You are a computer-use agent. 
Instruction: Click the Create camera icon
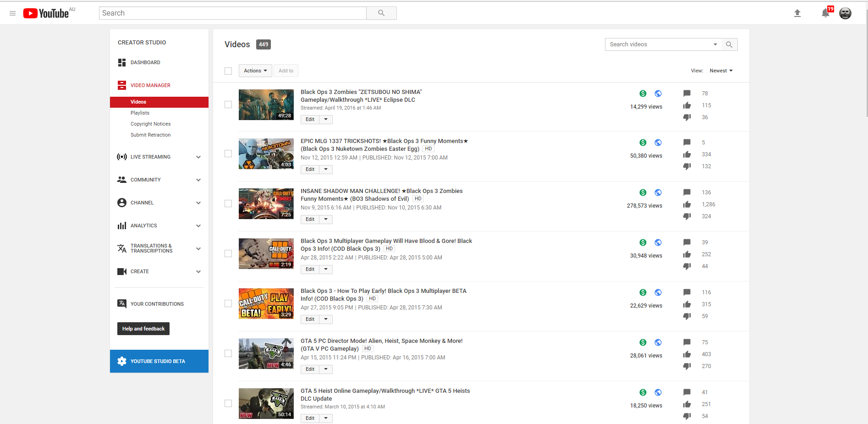[x=122, y=271]
